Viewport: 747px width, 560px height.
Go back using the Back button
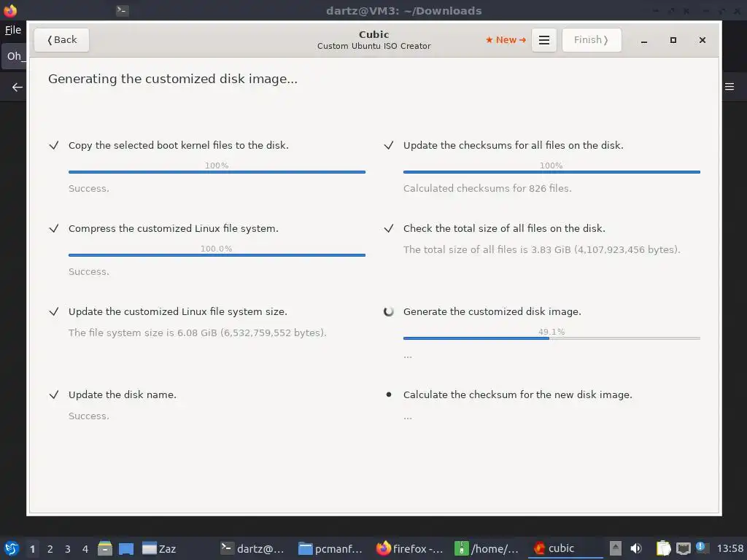pyautogui.click(x=61, y=40)
